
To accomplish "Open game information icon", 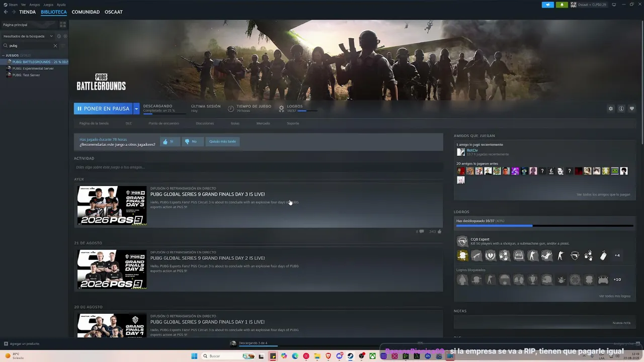I will (621, 109).
